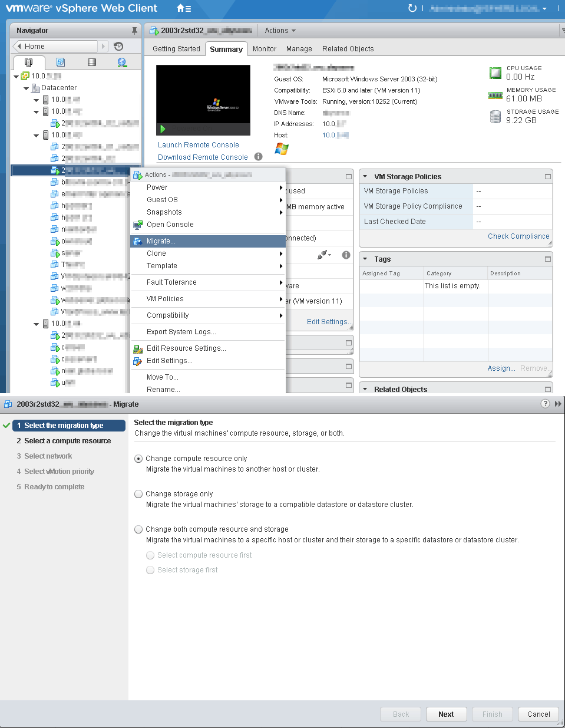Viewport: 565px width, 728px height.
Task: Open the Getting Started tab
Action: [x=176, y=49]
